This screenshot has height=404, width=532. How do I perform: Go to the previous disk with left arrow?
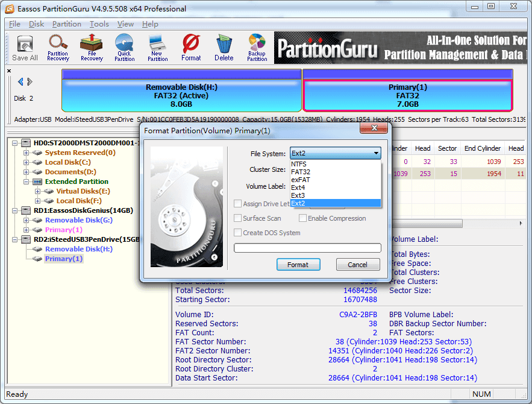pos(20,81)
